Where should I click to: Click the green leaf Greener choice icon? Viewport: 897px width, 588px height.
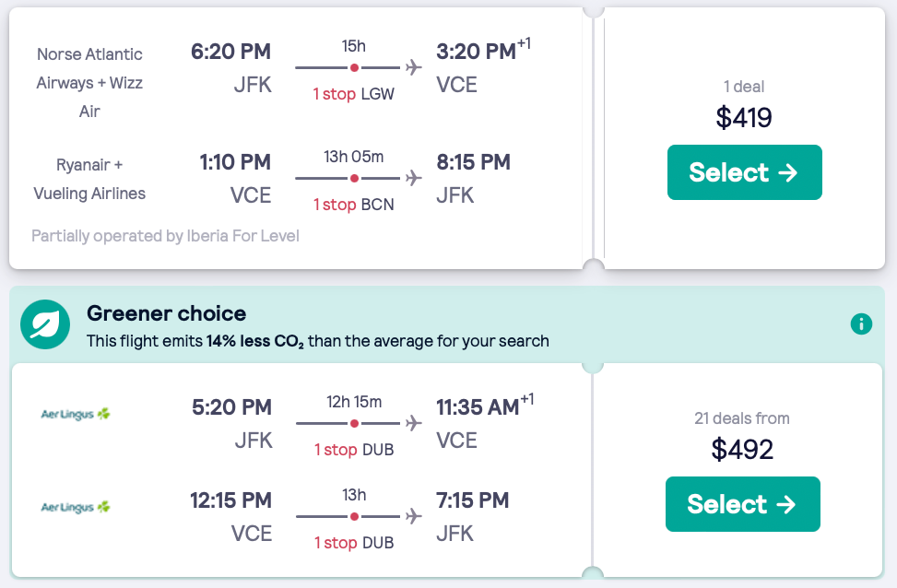coord(45,324)
